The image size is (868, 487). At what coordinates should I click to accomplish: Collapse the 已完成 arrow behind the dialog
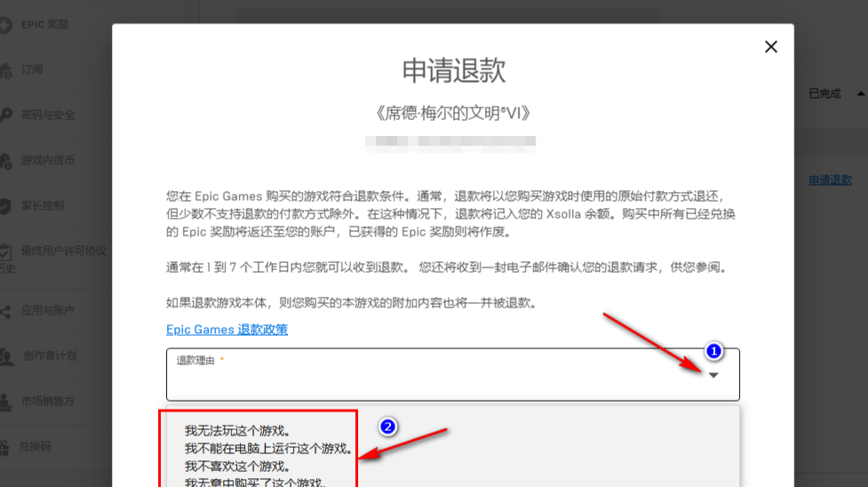coord(861,93)
